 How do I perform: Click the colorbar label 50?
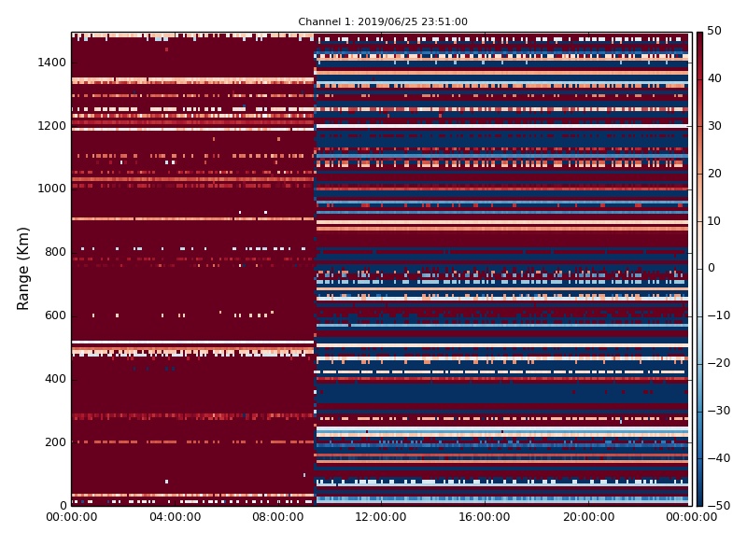click(714, 31)
